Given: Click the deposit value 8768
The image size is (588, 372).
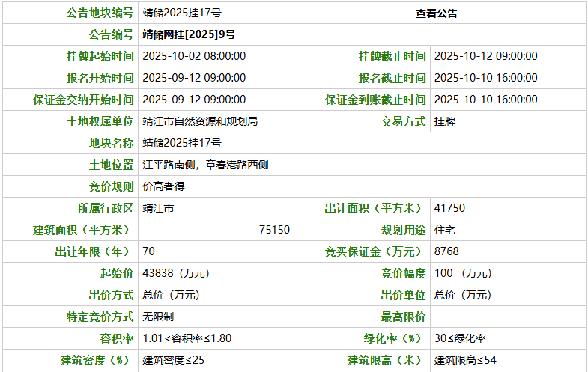Looking at the screenshot, I should [x=446, y=251].
